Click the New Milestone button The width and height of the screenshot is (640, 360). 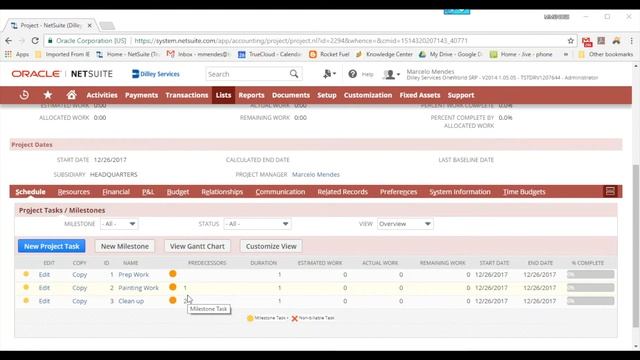point(124,246)
